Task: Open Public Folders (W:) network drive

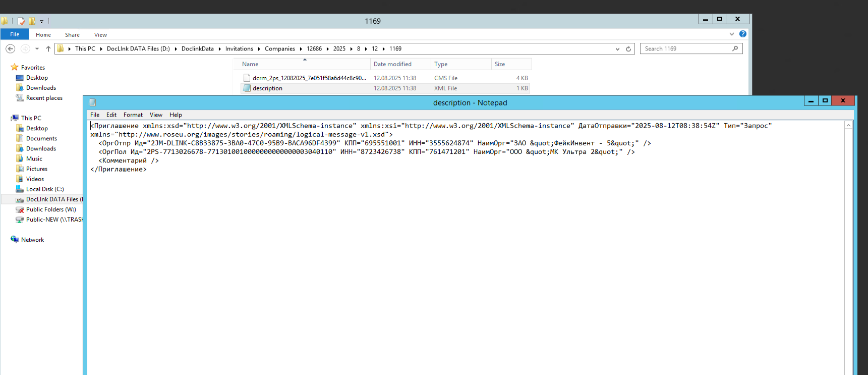Action: (x=51, y=209)
